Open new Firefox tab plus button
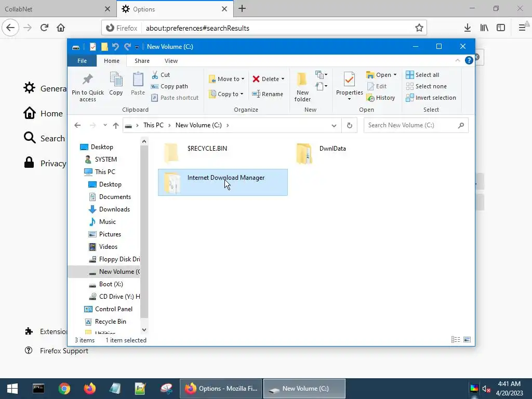Viewport: 532px width, 399px height. (242, 9)
